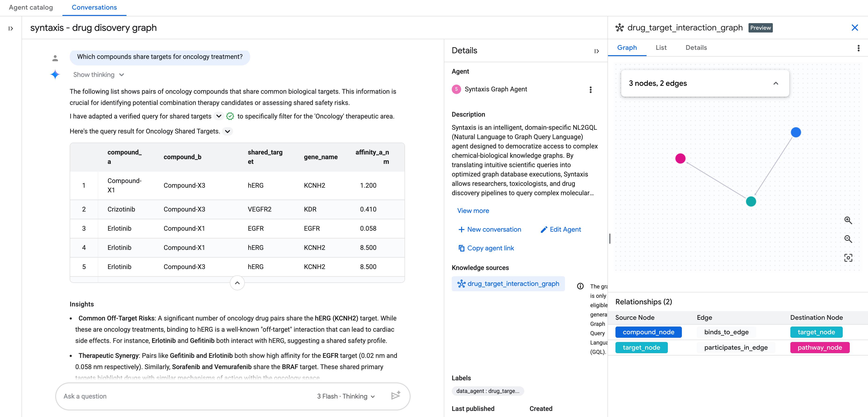This screenshot has height=417, width=868.
Task: Click the Syntaxis Graph Agent avatar
Action: click(x=456, y=89)
